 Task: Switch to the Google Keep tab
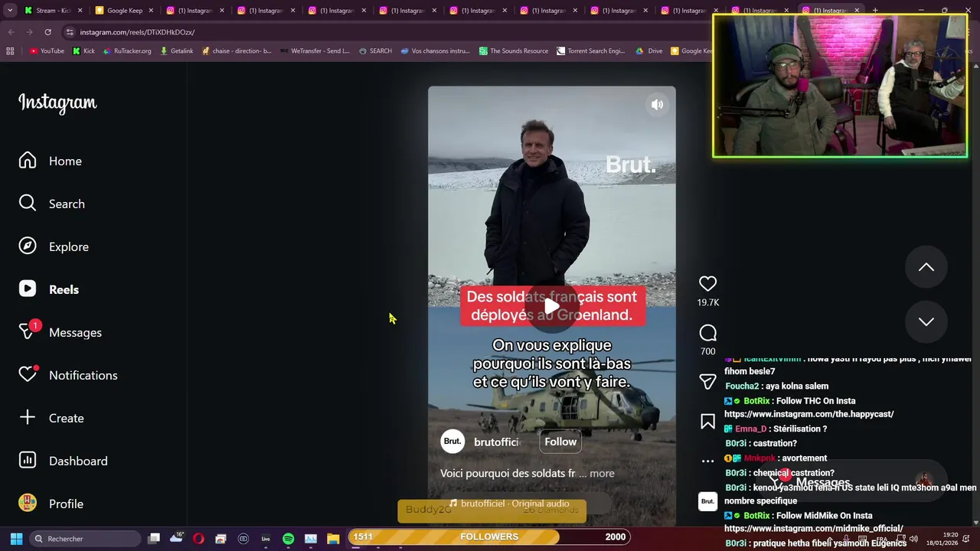click(x=125, y=11)
